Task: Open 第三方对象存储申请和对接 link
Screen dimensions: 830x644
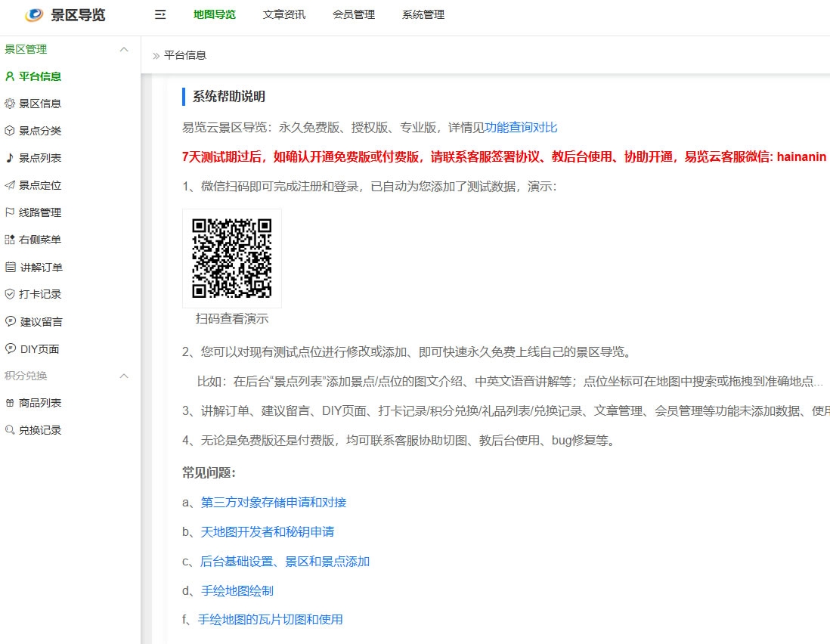Action: [273, 502]
